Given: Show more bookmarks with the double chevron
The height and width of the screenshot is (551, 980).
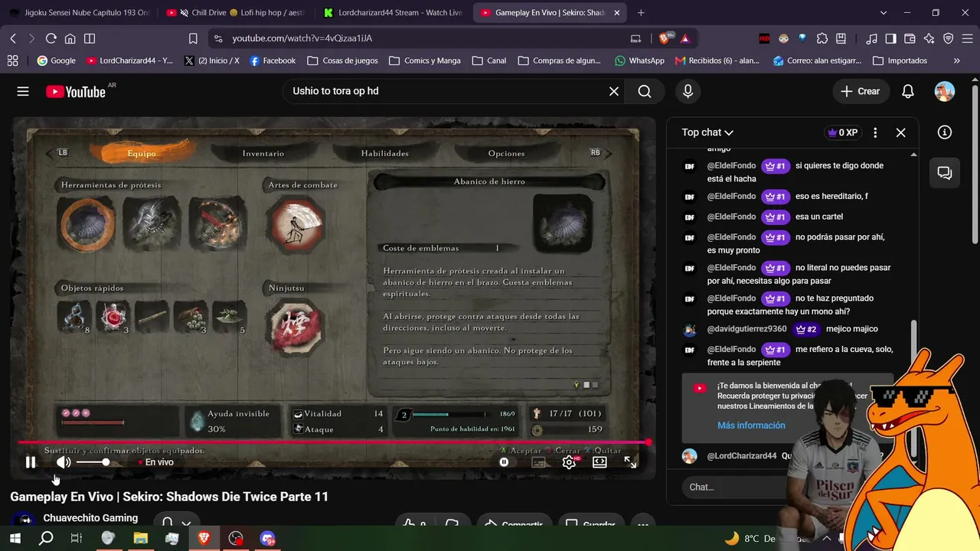Looking at the screenshot, I should 956,60.
